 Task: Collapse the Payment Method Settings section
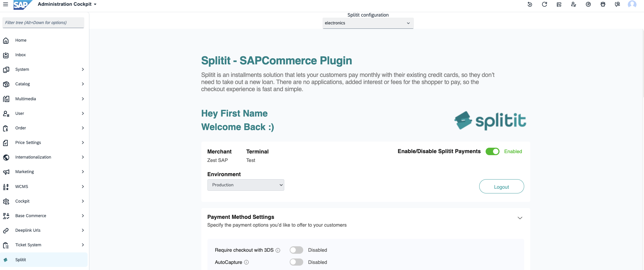(x=520, y=218)
